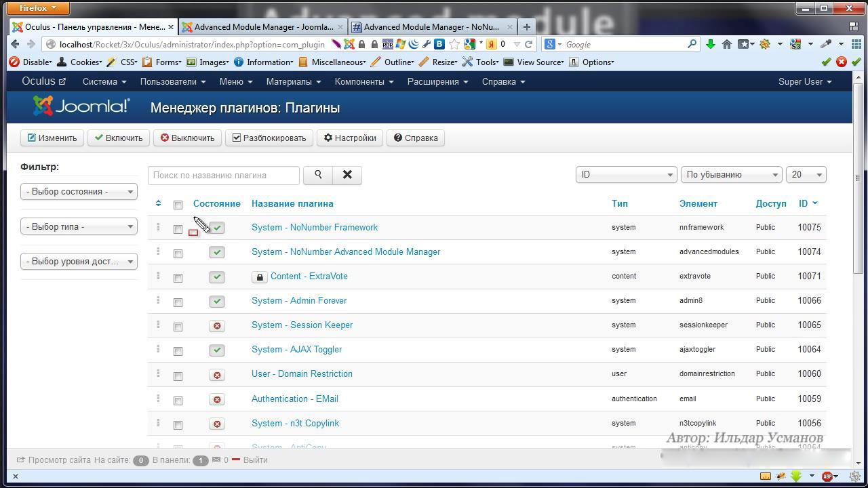Toggle the status of System - AJAX Toggler
The width and height of the screenshot is (868, 488).
217,350
